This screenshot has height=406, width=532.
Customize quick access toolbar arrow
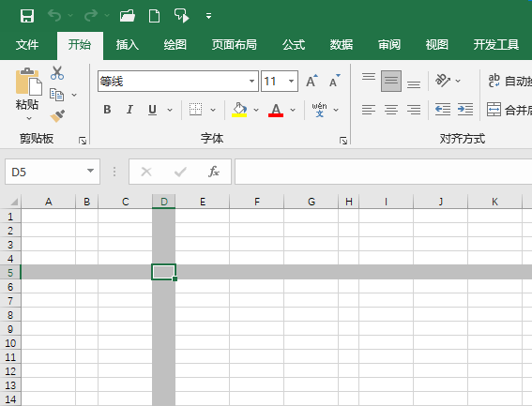point(208,16)
